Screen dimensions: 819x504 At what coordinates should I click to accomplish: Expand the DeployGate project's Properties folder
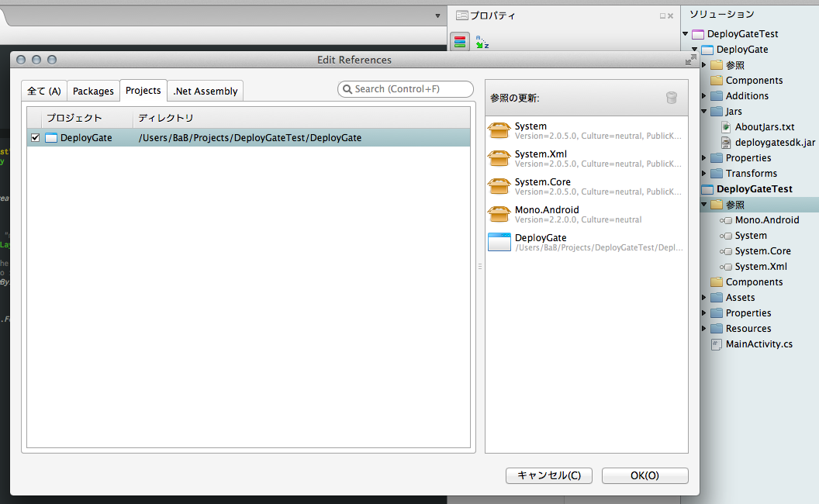pyautogui.click(x=704, y=157)
